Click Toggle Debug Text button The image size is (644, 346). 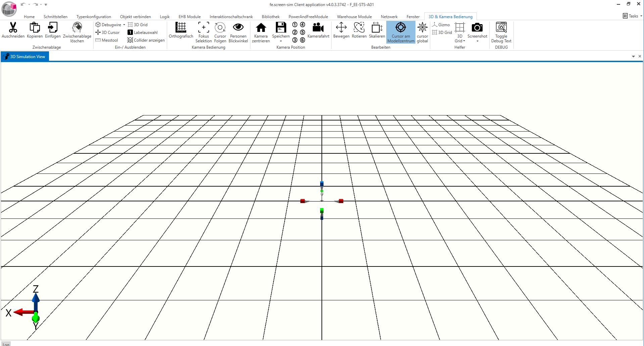[x=501, y=32]
